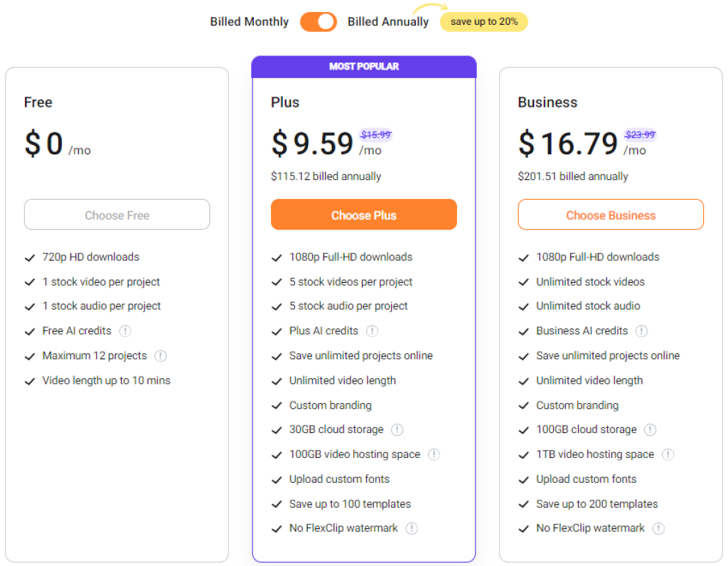
Task: Click the info icon next to Plus AI credits
Action: point(373,331)
